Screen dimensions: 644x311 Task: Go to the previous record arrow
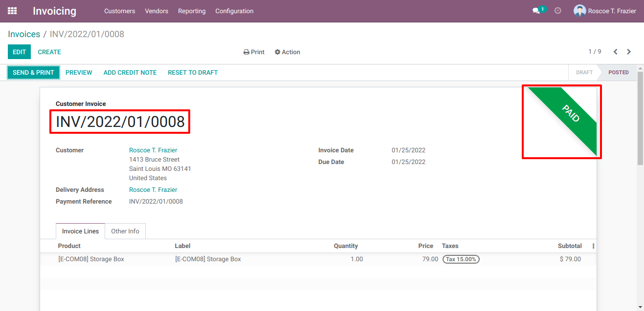coord(616,52)
